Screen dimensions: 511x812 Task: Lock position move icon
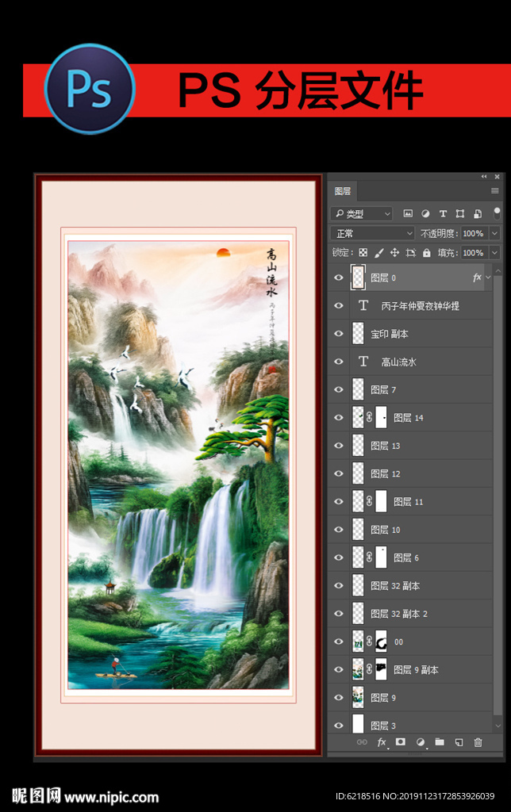(x=394, y=253)
